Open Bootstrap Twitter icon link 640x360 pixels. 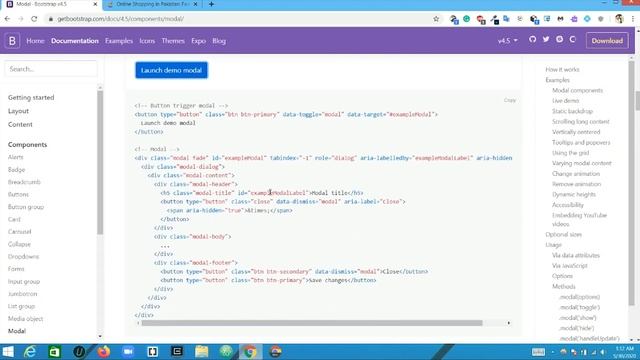(x=546, y=39)
